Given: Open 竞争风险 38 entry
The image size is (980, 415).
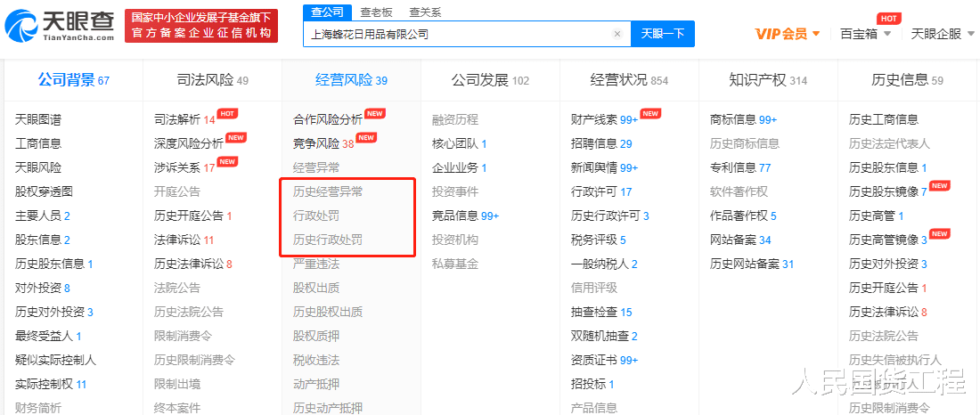Looking at the screenshot, I should click(x=323, y=143).
